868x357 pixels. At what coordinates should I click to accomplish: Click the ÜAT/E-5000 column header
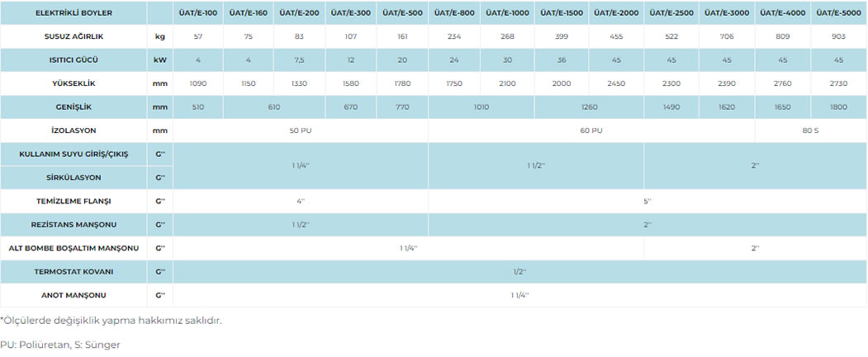838,13
